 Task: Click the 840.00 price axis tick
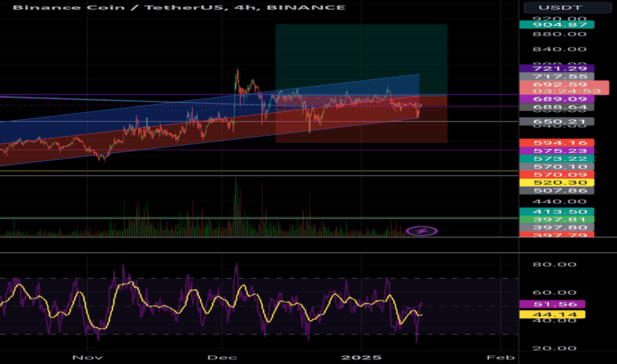click(559, 49)
